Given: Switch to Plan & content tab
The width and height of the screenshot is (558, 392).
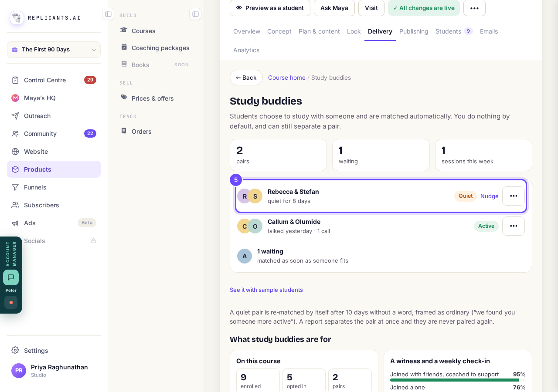Looking at the screenshot, I should coord(319,31).
